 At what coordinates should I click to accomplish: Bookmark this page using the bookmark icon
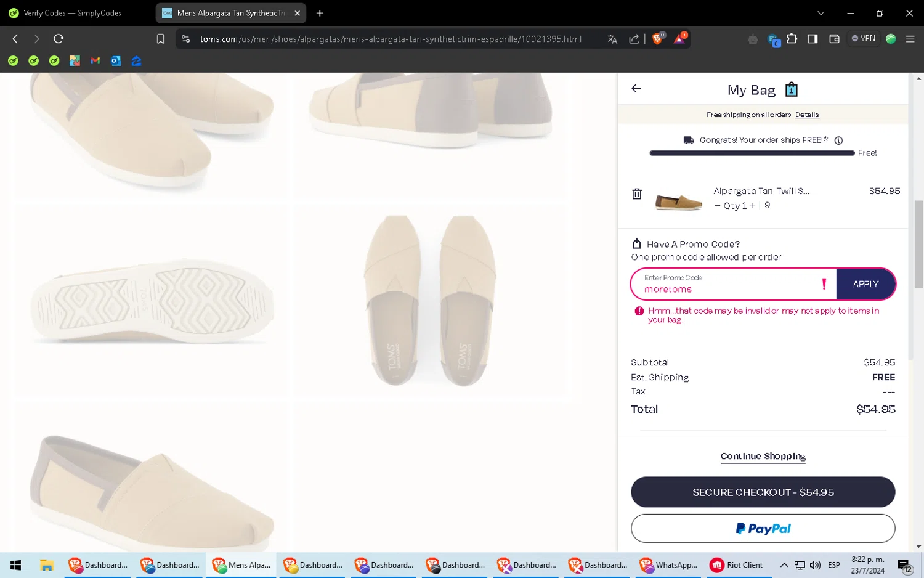coord(161,39)
